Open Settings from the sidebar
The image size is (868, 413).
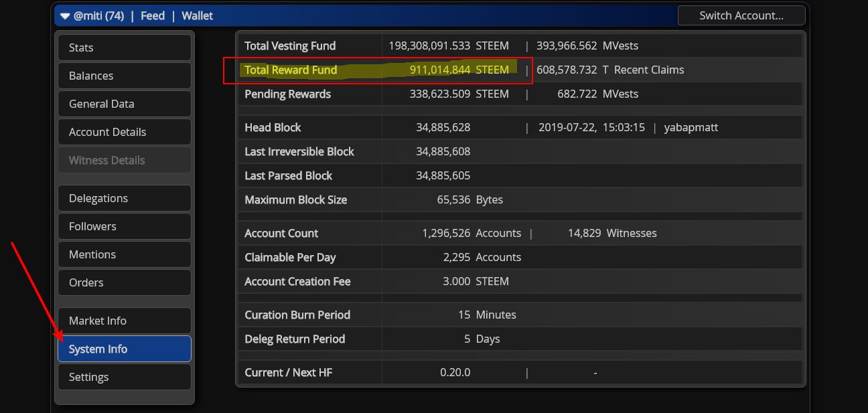[x=125, y=377]
